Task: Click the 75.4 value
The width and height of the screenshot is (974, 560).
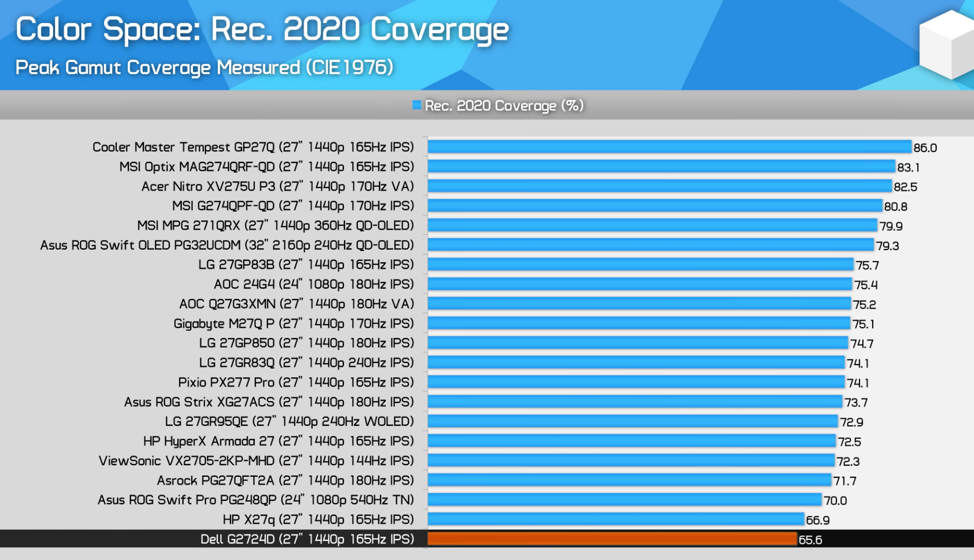Action: pyautogui.click(x=866, y=285)
